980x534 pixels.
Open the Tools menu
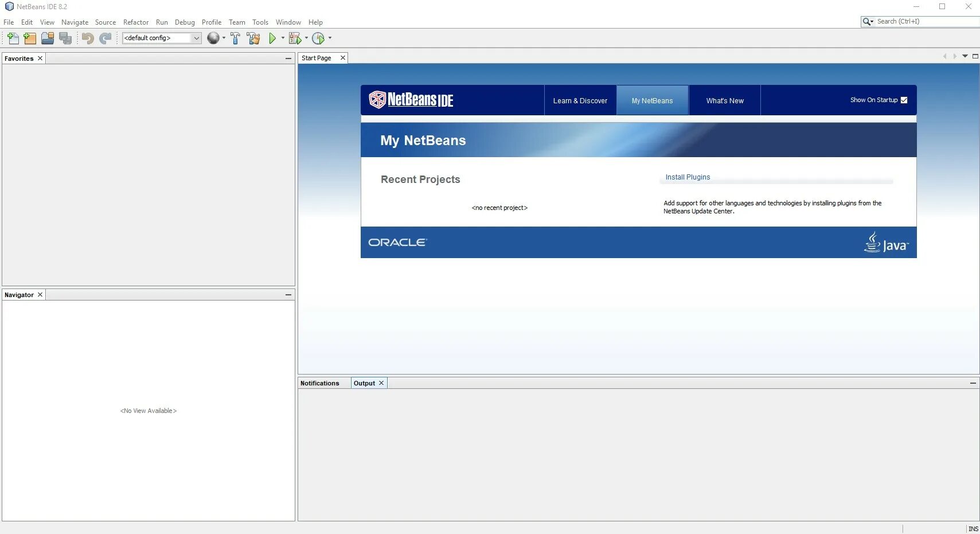260,22
